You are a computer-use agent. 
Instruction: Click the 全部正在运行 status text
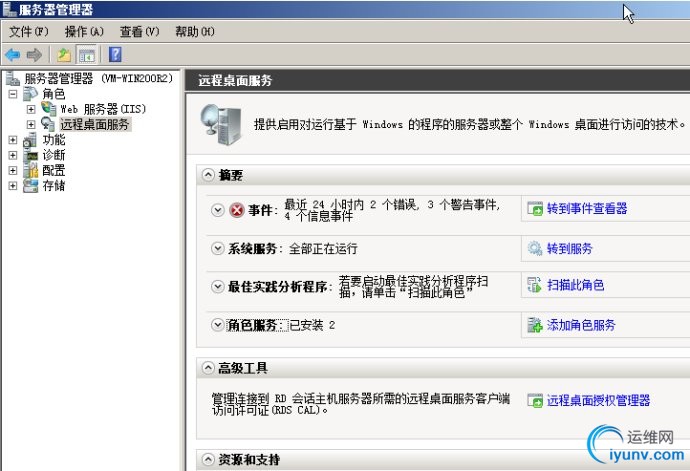click(323, 249)
